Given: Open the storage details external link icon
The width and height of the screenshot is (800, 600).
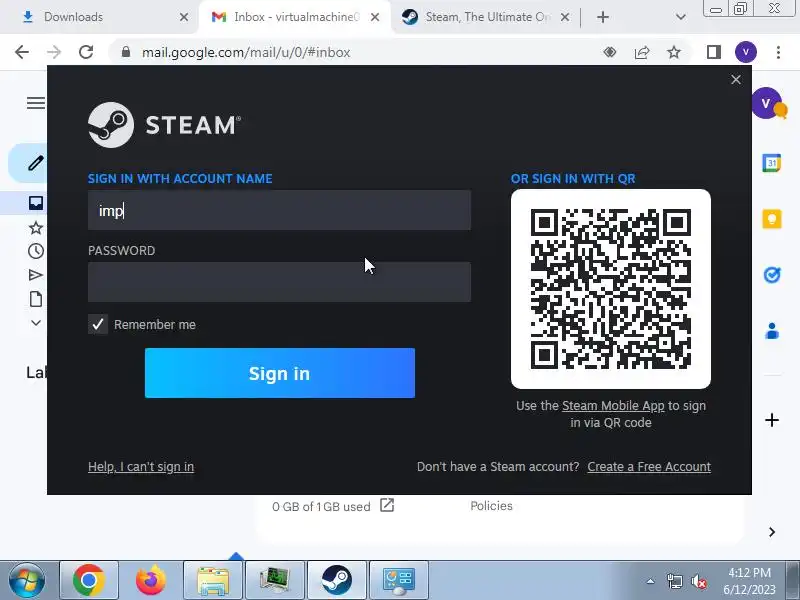Looking at the screenshot, I should (x=387, y=506).
